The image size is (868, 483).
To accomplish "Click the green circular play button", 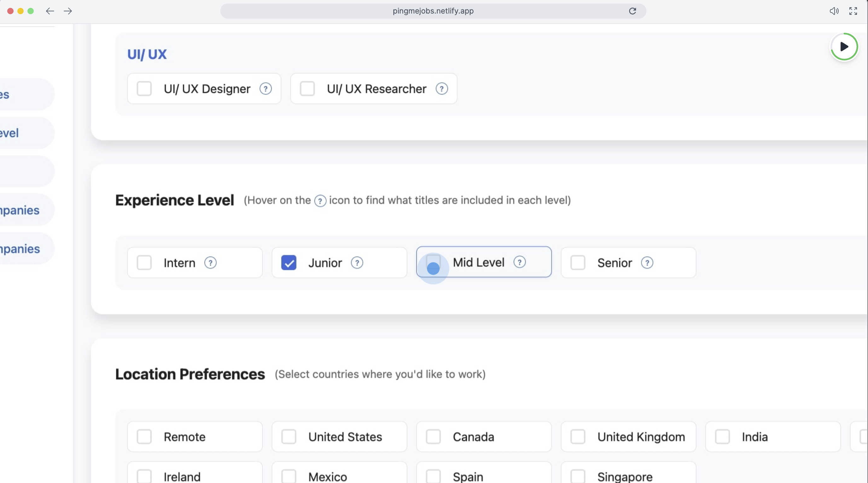I will tap(844, 47).
